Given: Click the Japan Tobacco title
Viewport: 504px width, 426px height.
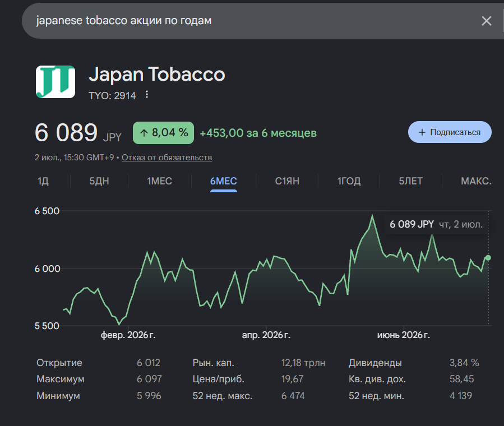Looking at the screenshot, I should coord(157,75).
